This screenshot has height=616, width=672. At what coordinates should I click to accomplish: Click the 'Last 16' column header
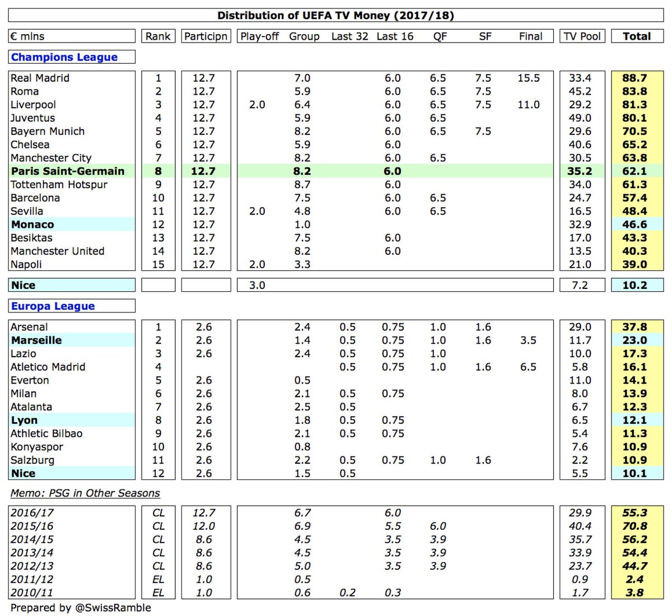pyautogui.click(x=395, y=36)
